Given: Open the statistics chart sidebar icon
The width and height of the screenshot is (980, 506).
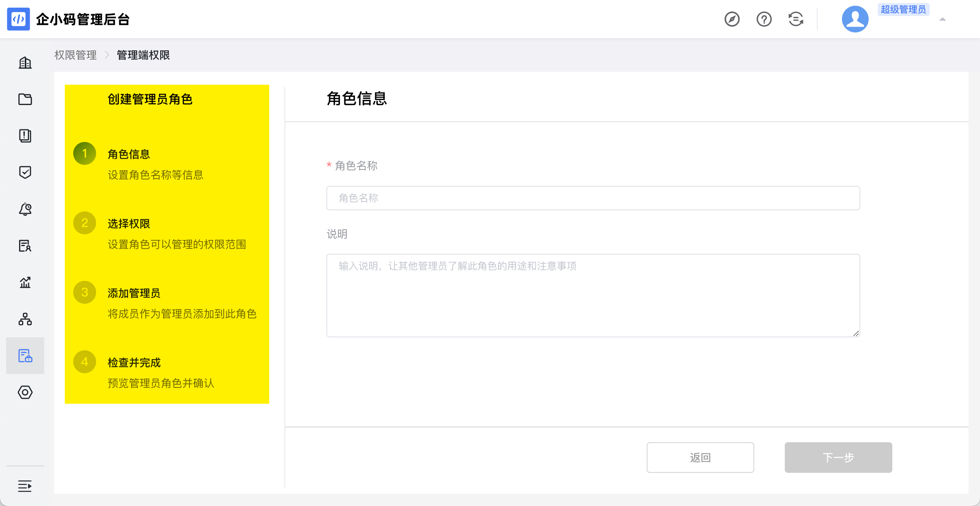Looking at the screenshot, I should (x=25, y=282).
